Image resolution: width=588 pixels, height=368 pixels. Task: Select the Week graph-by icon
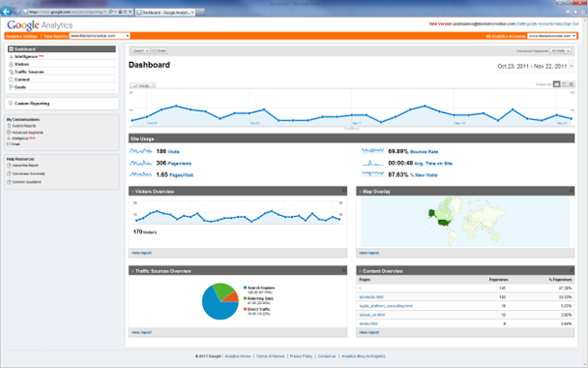pos(564,84)
